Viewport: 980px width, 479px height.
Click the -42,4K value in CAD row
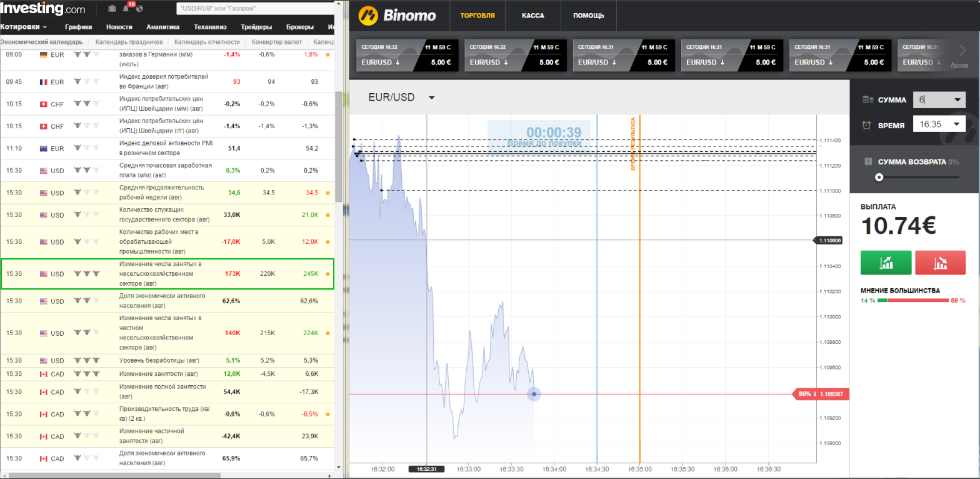(x=231, y=436)
